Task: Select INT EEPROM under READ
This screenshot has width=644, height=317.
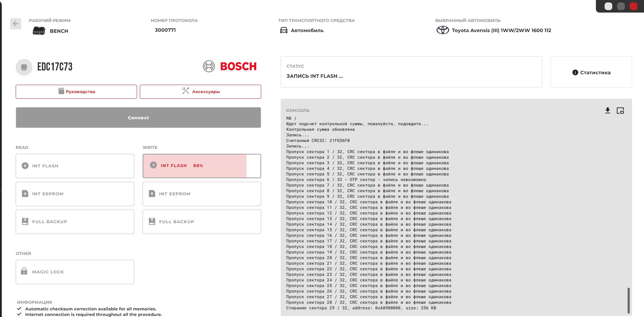Action: [x=75, y=194]
